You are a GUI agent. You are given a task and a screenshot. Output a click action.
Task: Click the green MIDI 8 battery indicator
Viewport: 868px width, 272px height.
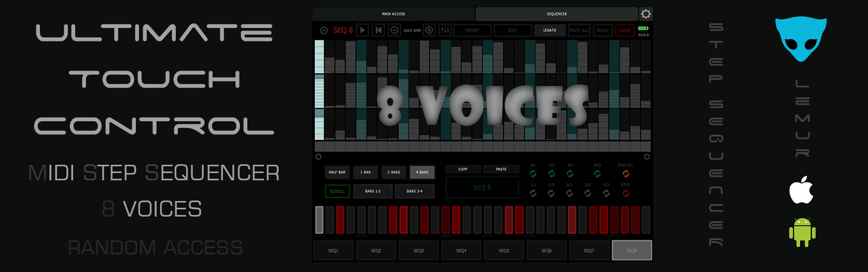pyautogui.click(x=643, y=28)
